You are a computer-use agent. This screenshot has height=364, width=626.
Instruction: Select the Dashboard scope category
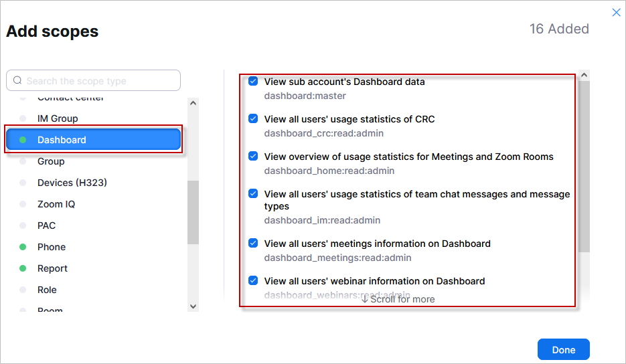[94, 139]
